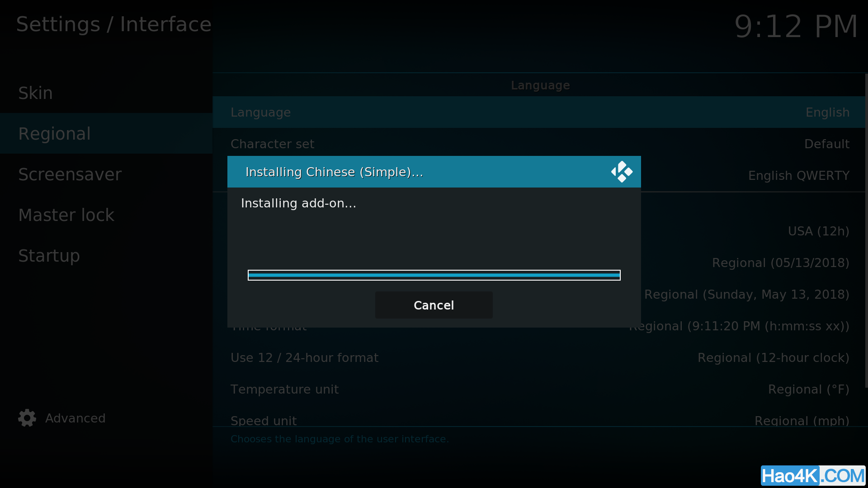Select the Regional category

coord(106,133)
